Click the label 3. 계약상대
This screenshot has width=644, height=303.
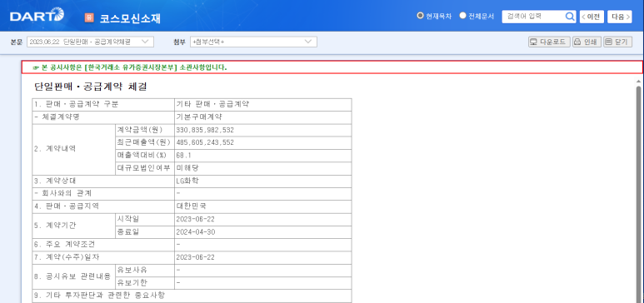point(55,181)
